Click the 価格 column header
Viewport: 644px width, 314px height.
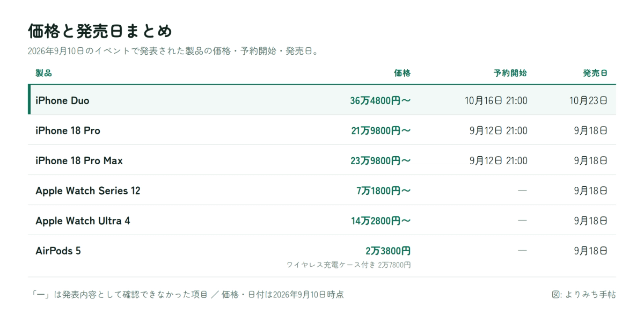pyautogui.click(x=402, y=73)
